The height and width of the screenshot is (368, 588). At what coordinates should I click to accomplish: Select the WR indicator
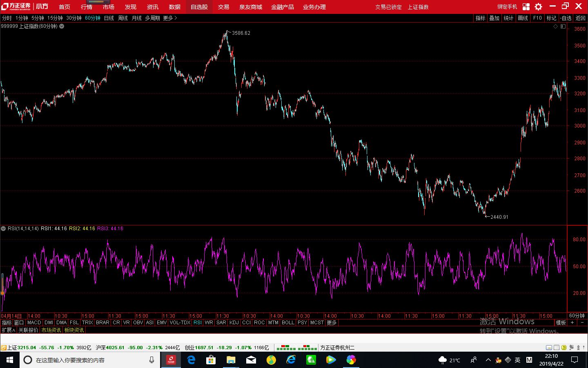(x=209, y=323)
